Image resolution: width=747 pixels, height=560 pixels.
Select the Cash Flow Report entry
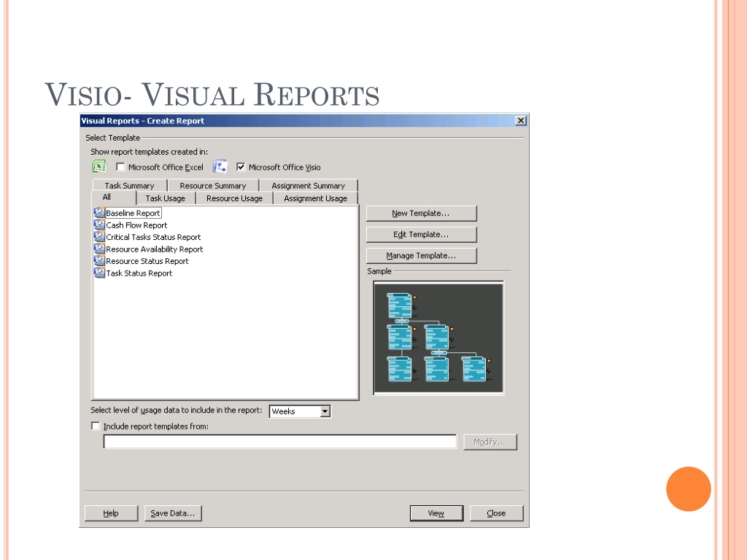pos(136,225)
